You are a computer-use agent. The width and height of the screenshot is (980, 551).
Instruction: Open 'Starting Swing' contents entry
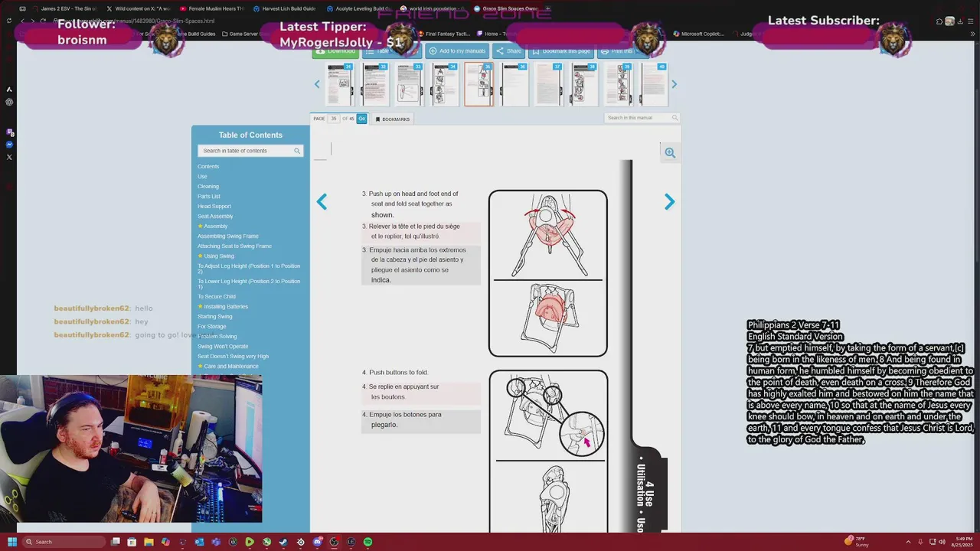pyautogui.click(x=215, y=317)
